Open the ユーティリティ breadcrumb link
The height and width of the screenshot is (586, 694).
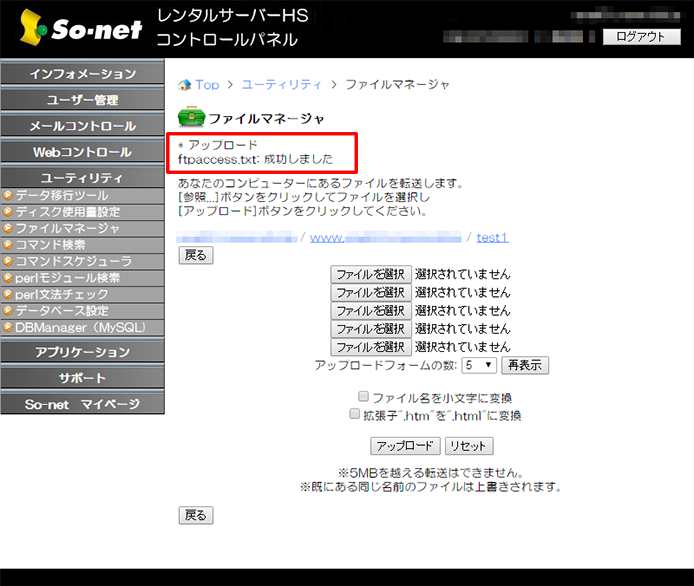(282, 85)
